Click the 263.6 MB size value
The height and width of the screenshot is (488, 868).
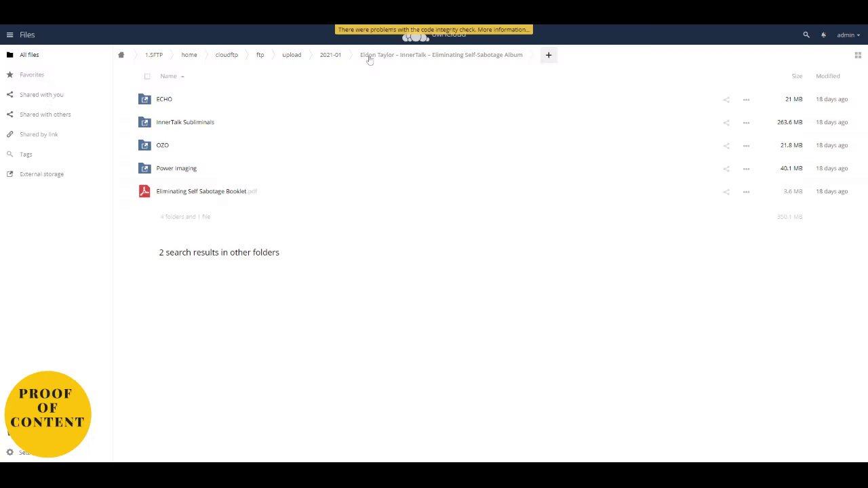point(790,122)
